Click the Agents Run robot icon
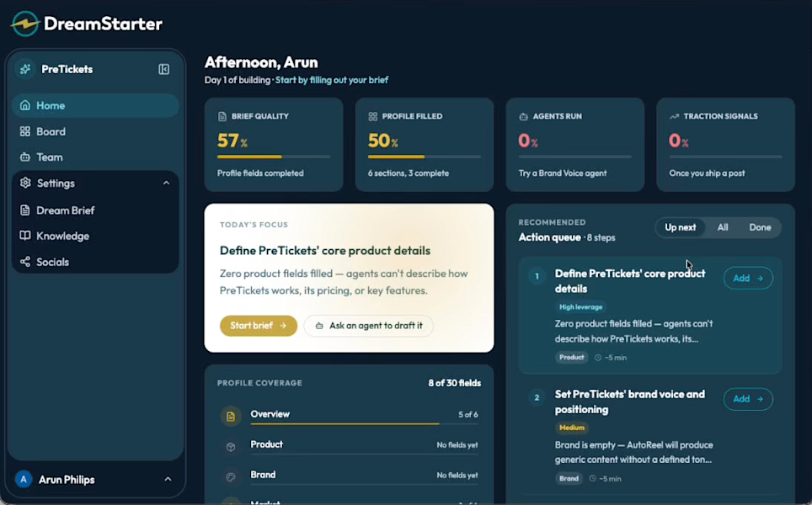Screen dimensions: 812x505 pyautogui.click(x=524, y=116)
